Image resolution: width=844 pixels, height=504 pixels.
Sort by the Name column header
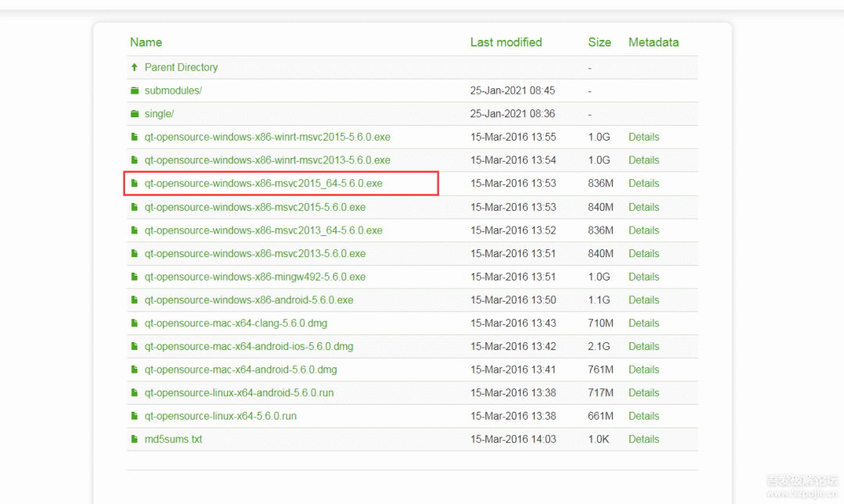pos(146,42)
